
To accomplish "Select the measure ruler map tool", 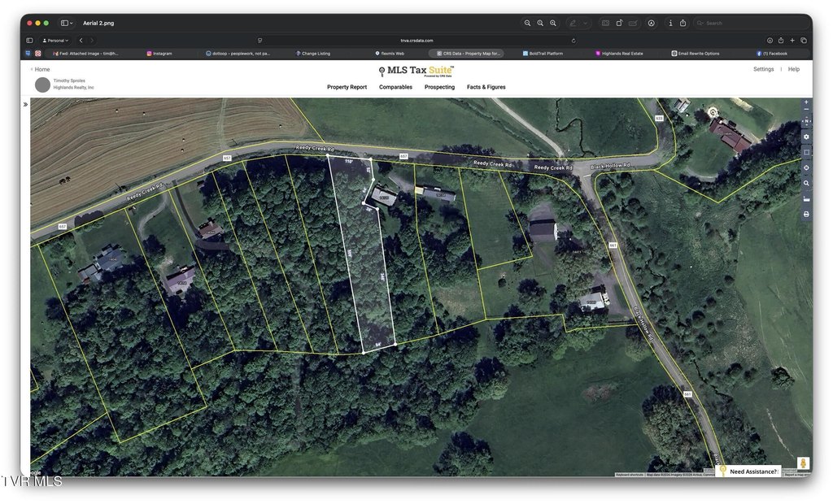I will (806, 198).
